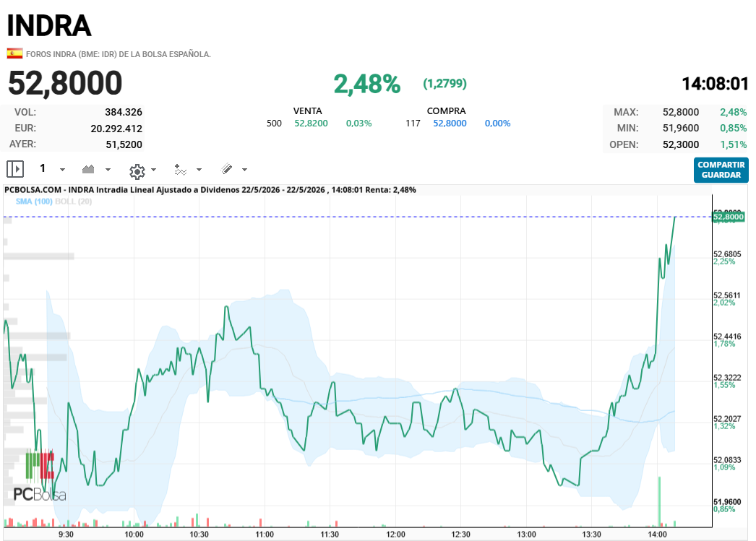Screen dimensions: 756x541
Task: Click the 14:00 time axis label
Action: [x=657, y=534]
